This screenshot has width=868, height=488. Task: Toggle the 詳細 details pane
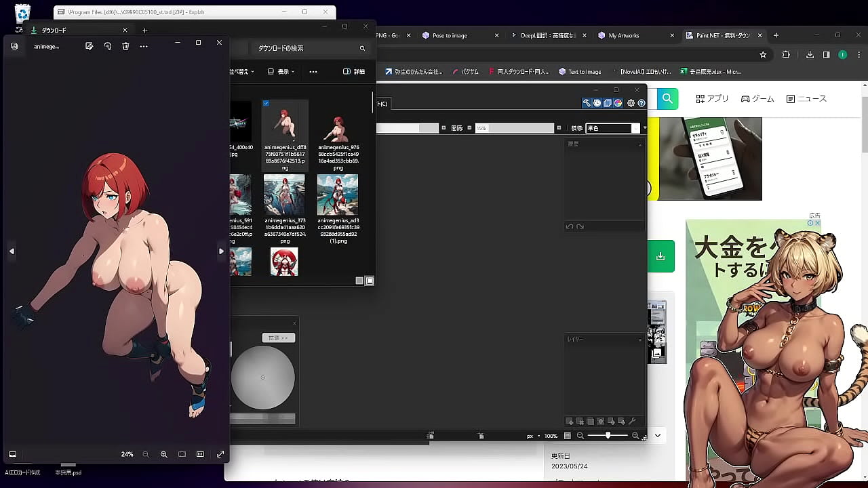click(x=354, y=71)
